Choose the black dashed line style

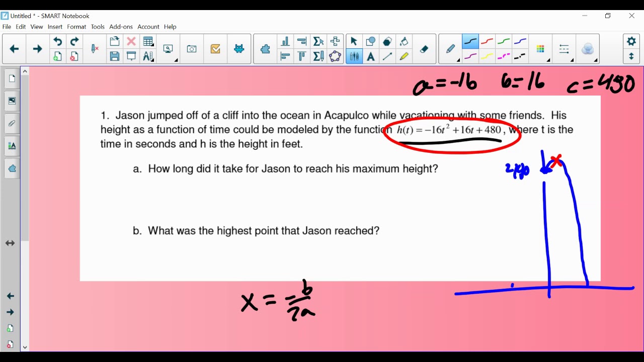coord(520,56)
